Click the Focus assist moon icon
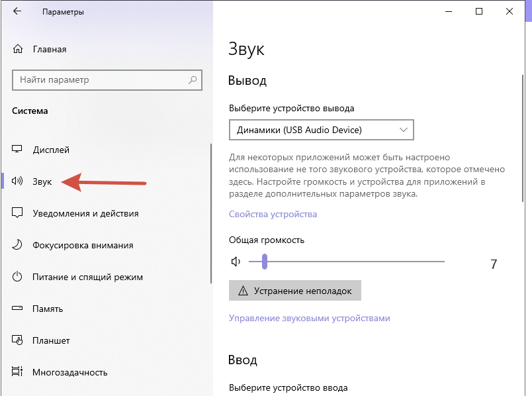This screenshot has width=532, height=396. 18,245
